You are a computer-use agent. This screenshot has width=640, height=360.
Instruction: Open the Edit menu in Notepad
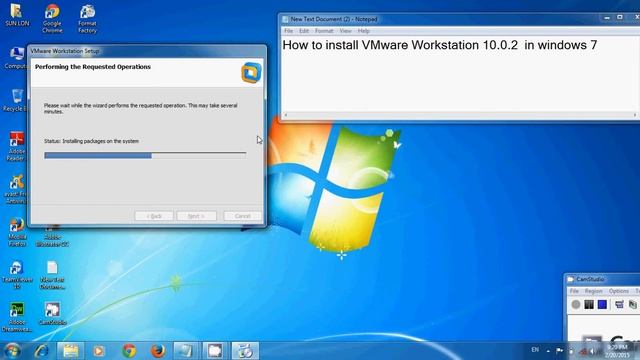coord(304,31)
